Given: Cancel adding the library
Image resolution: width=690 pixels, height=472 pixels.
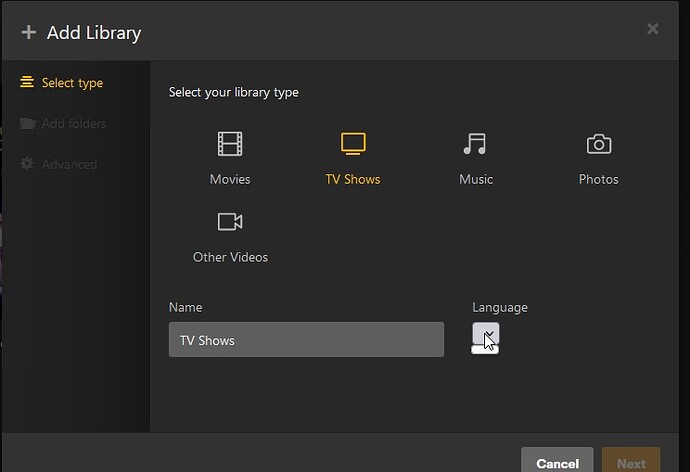Looking at the screenshot, I should tap(557, 461).
